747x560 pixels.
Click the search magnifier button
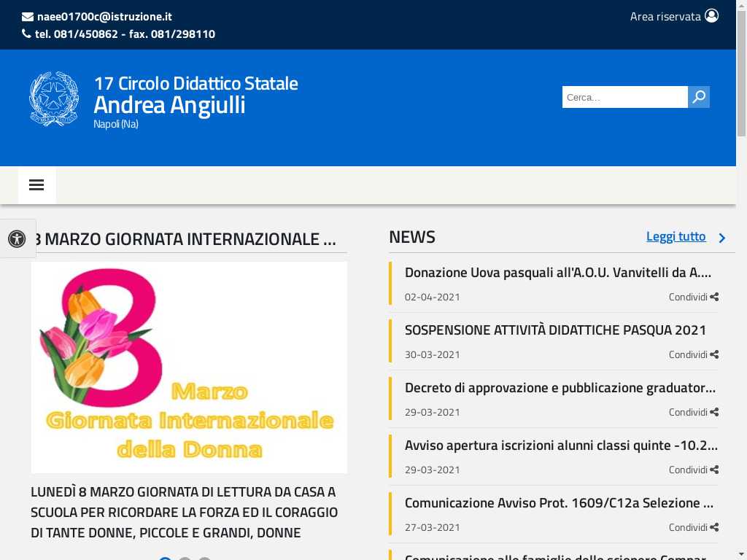click(699, 97)
